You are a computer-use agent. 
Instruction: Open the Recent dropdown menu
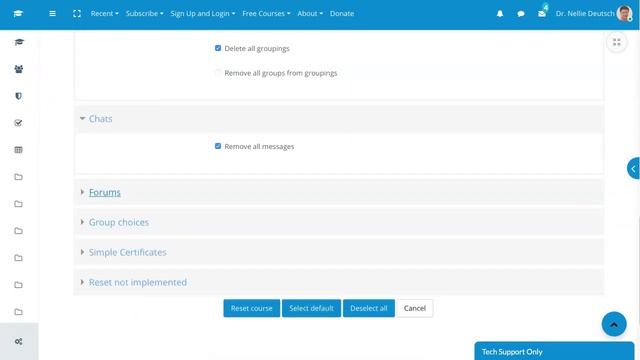pyautogui.click(x=104, y=13)
